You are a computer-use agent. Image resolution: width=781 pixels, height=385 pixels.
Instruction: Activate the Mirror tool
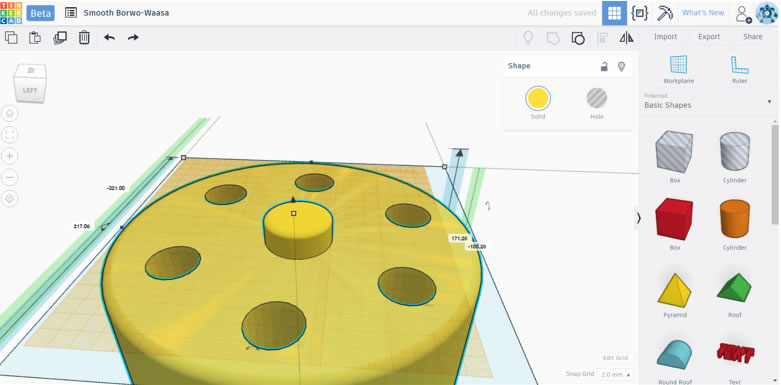(x=626, y=38)
